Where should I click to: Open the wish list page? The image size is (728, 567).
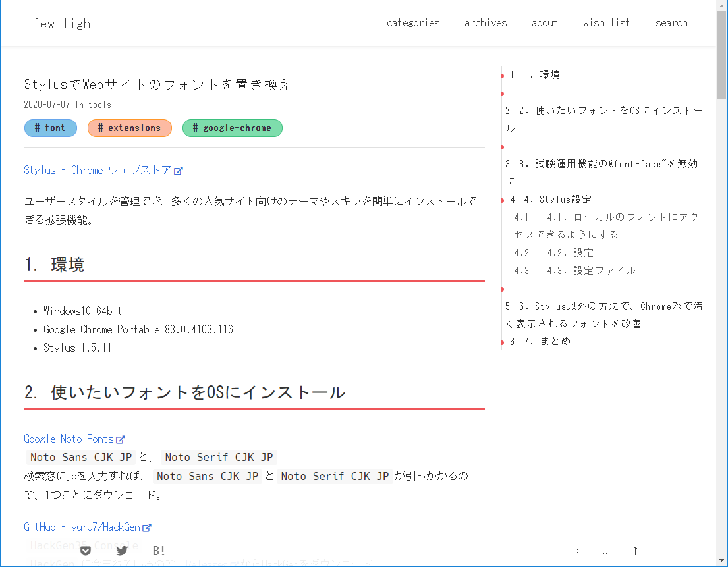click(x=606, y=23)
